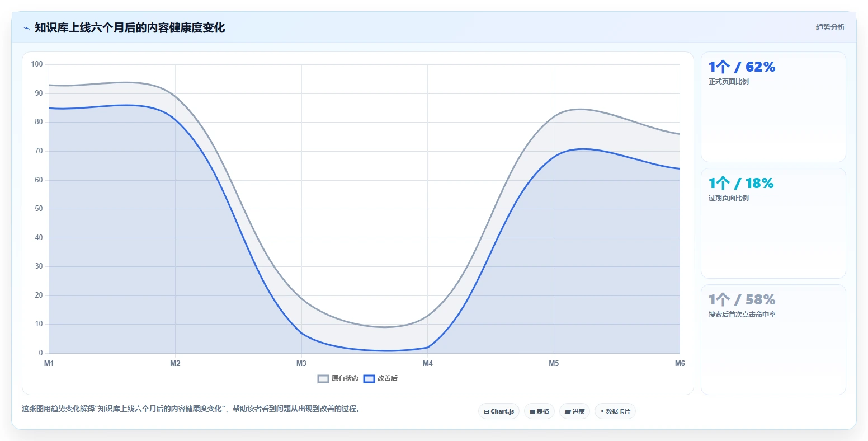Select the 进度 tag chip
The height and width of the screenshot is (441, 868).
pos(574,411)
